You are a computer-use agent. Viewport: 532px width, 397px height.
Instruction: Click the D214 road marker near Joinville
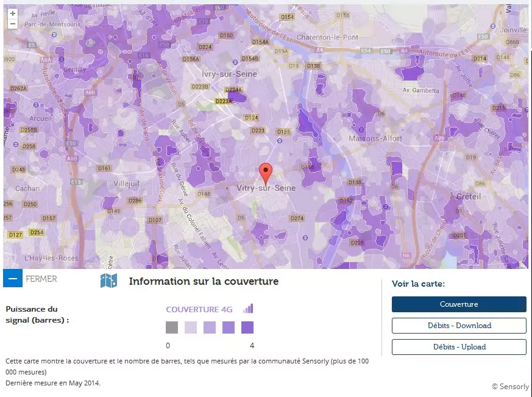pos(480,59)
